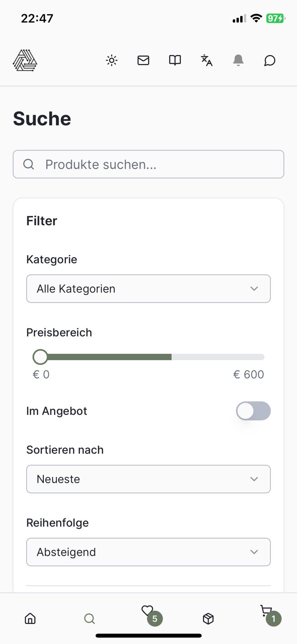Open the Neueste sort dropdown
This screenshot has width=297, height=644.
(148, 479)
